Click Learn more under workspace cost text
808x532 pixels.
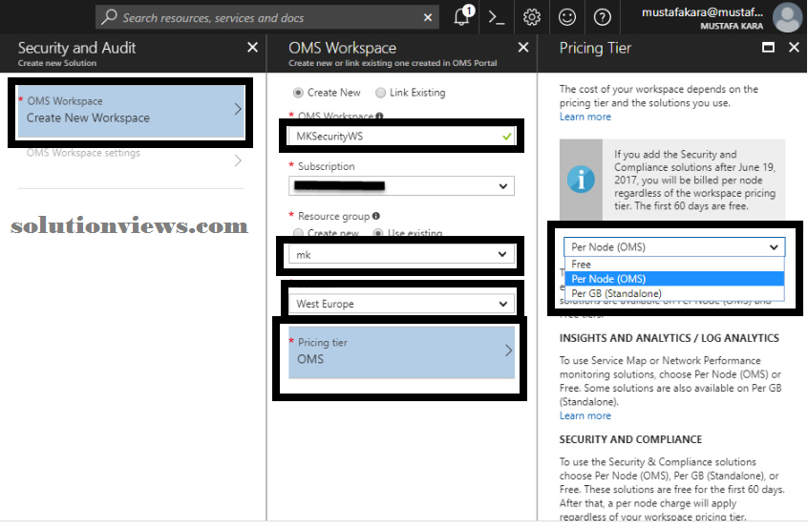pos(585,117)
